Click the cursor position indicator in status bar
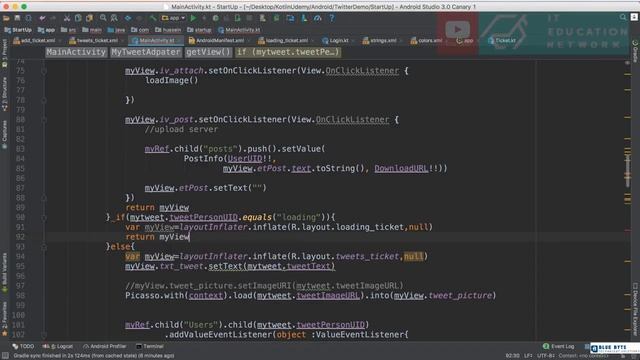Image resolution: width=640 pixels, height=360 pixels. [512, 356]
